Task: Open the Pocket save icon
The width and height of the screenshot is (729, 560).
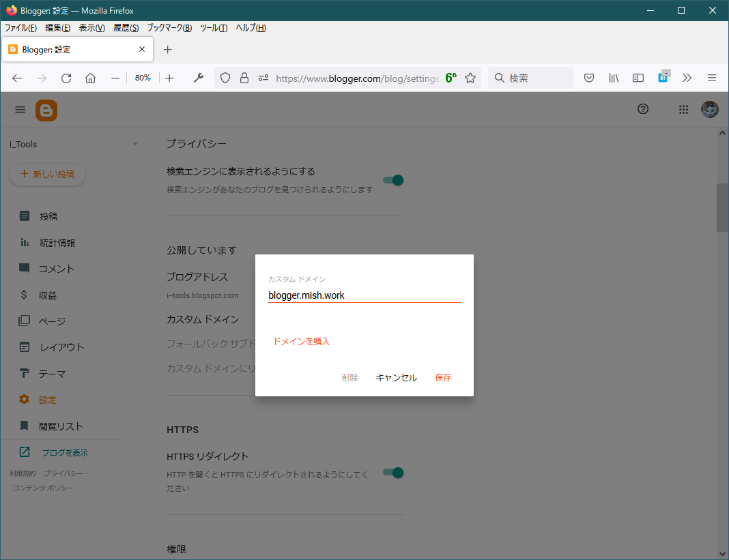Action: 589,78
